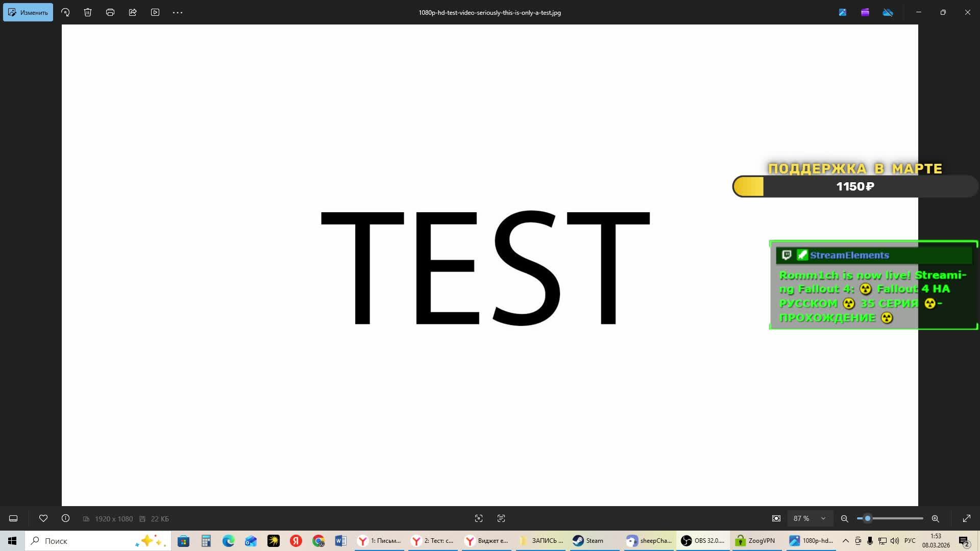Click the zoom slider handle
Screen dimensions: 980x551
tap(867, 518)
